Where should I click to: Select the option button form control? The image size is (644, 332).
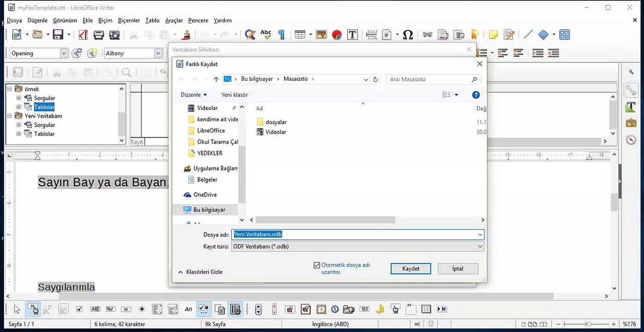[x=142, y=309]
